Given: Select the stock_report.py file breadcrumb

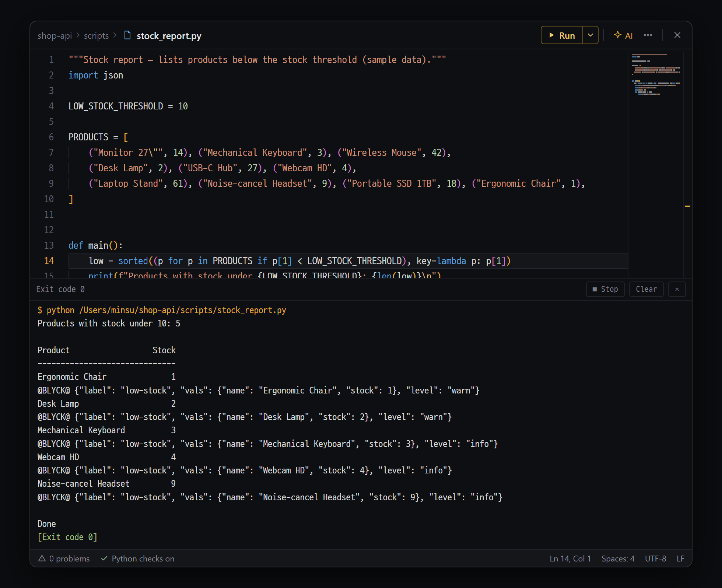Looking at the screenshot, I should coord(169,36).
